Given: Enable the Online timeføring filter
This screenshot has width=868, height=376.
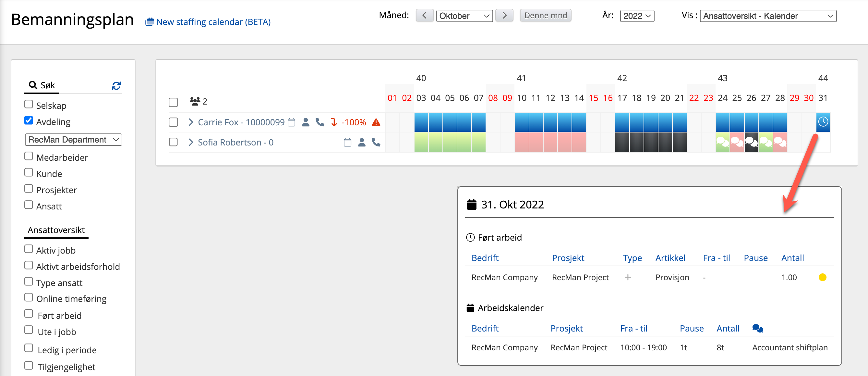Looking at the screenshot, I should tap(29, 298).
